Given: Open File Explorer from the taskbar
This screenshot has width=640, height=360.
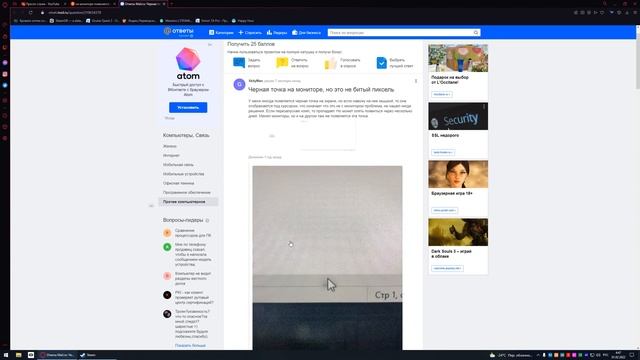Looking at the screenshot, I should point(18,355).
